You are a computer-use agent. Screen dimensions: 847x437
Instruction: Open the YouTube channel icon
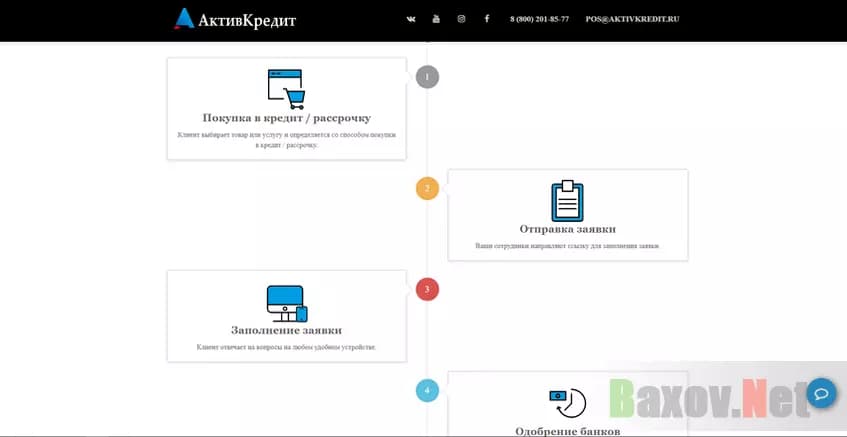(x=436, y=19)
